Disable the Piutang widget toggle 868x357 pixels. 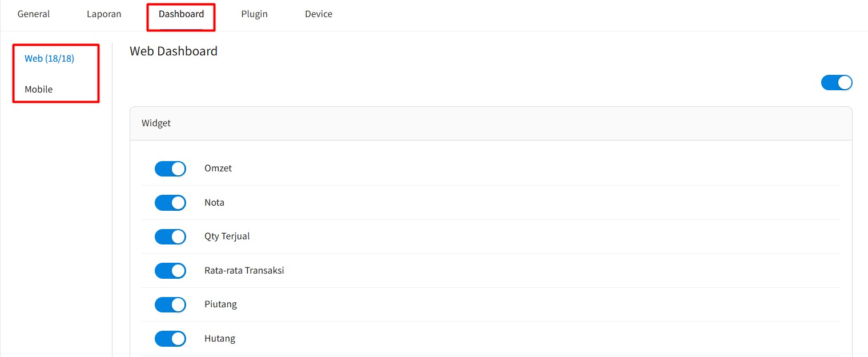[170, 304]
